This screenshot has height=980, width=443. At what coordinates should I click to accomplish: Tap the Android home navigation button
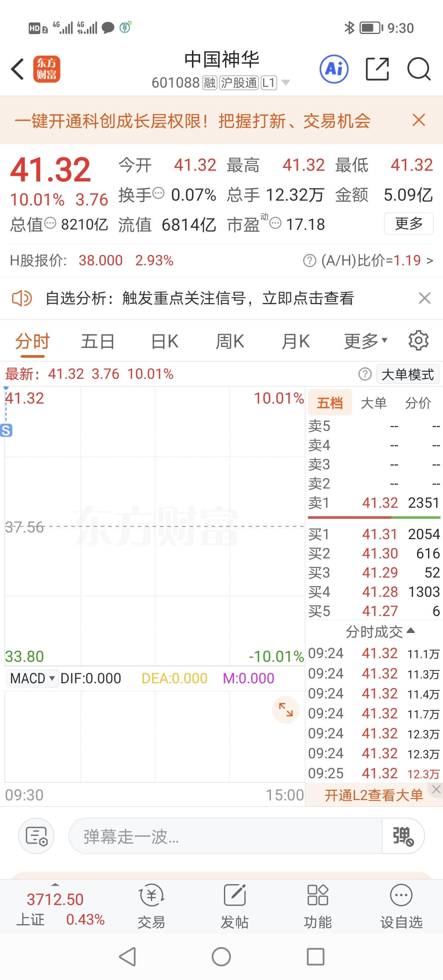[x=221, y=956]
